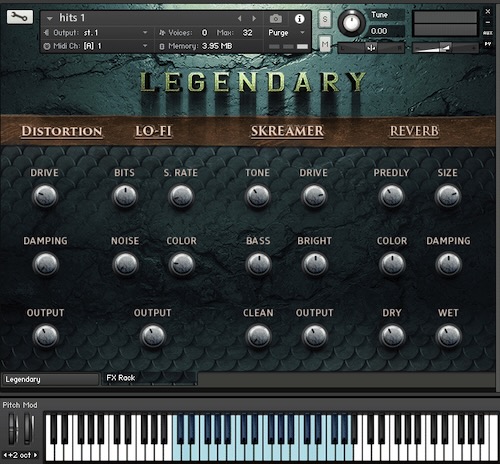Screen dimensions: 500x464
Task: Click the Memory 3.95 MB readout
Action: 217,46
